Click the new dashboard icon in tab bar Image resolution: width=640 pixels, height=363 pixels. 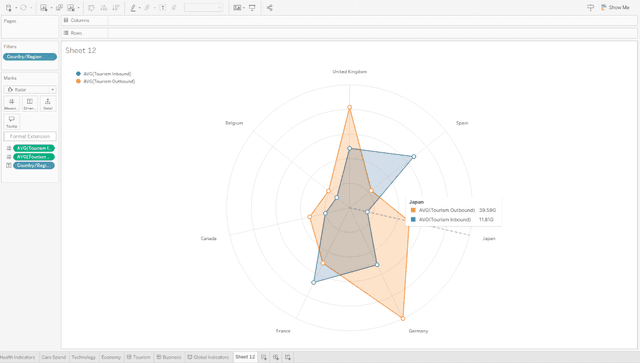point(276,357)
